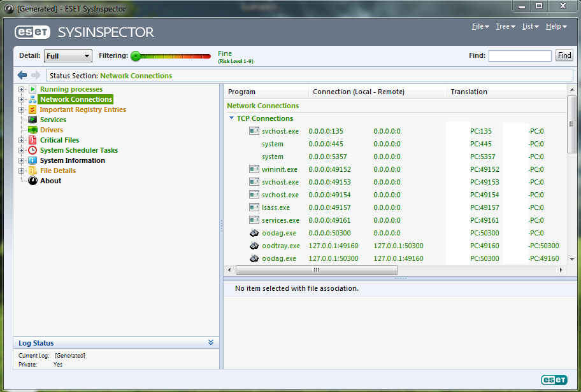Open the File menu
The image size is (581, 392).
point(480,26)
